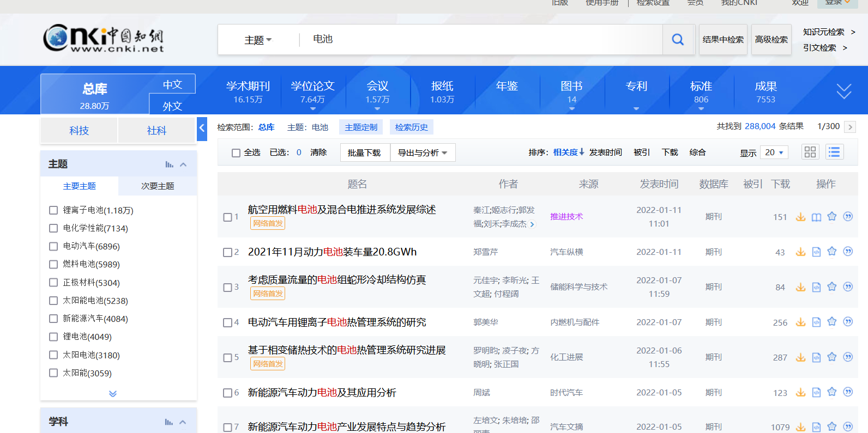Check the 太阳能电池(5238) filter
Viewport: 868px width, 433px height.
[x=53, y=301]
